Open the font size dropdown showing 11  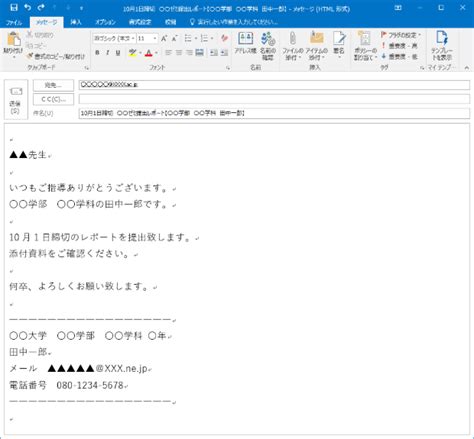[x=147, y=39]
